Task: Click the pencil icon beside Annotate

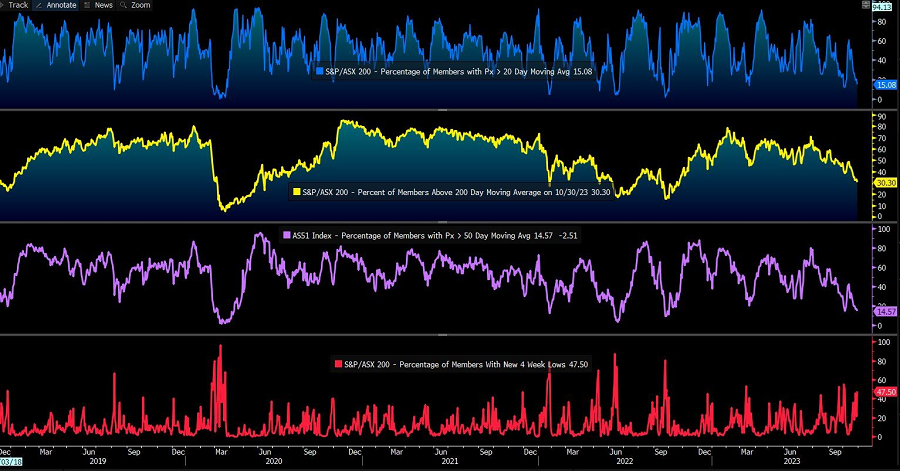Action: click(x=40, y=5)
